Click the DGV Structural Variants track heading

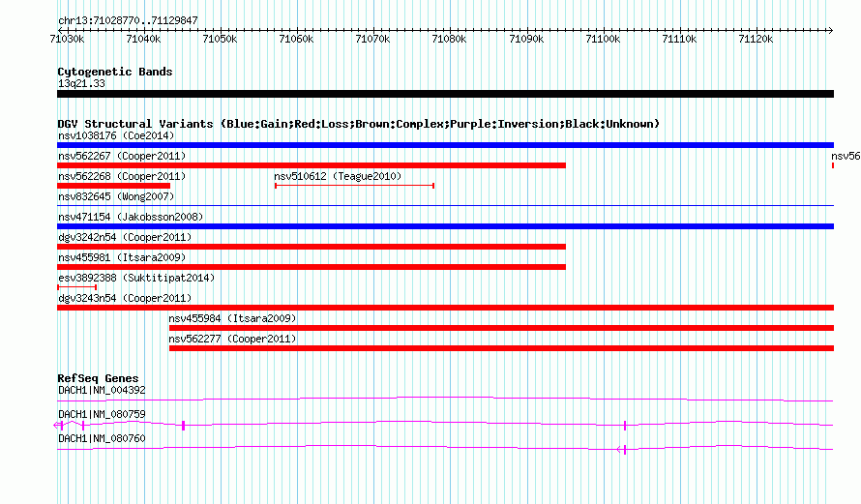(359, 124)
